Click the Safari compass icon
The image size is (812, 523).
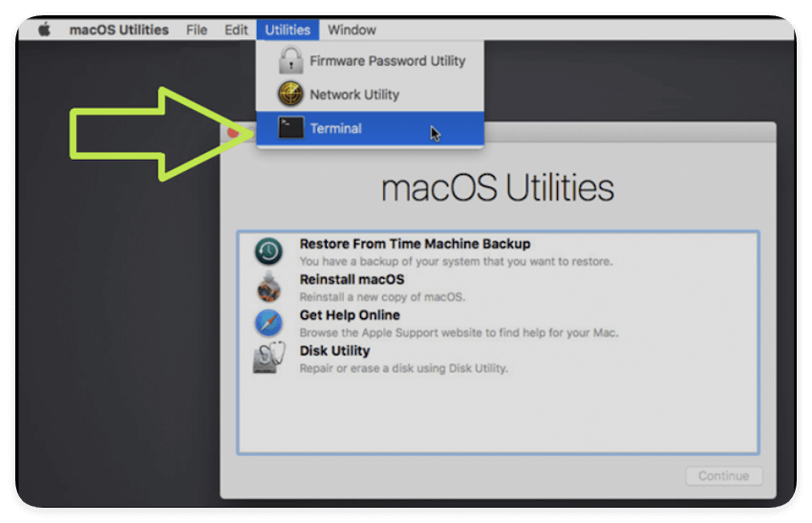268,322
